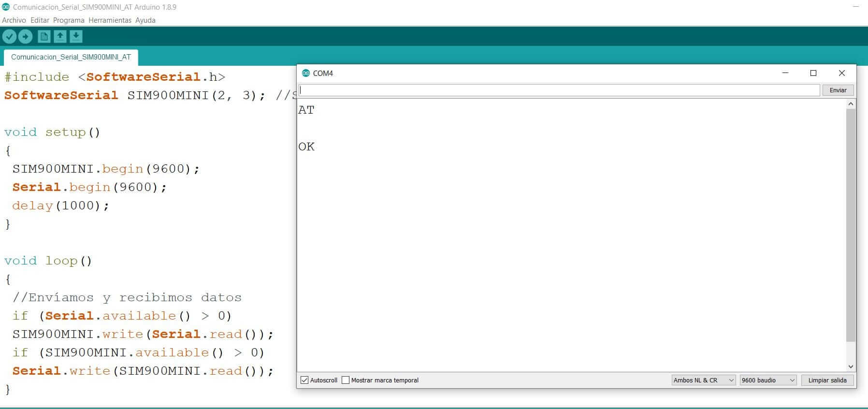Click the Limpiar salida button
Viewport: 868px width, 409px height.
[827, 380]
